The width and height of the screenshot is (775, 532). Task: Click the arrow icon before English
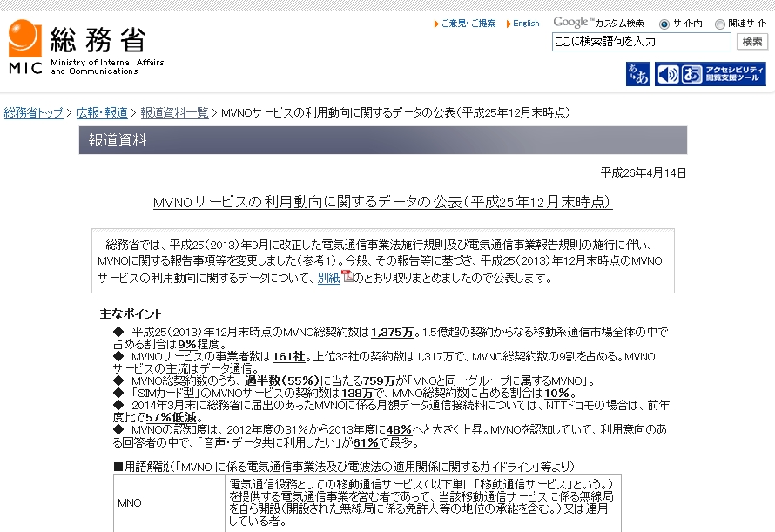click(509, 24)
